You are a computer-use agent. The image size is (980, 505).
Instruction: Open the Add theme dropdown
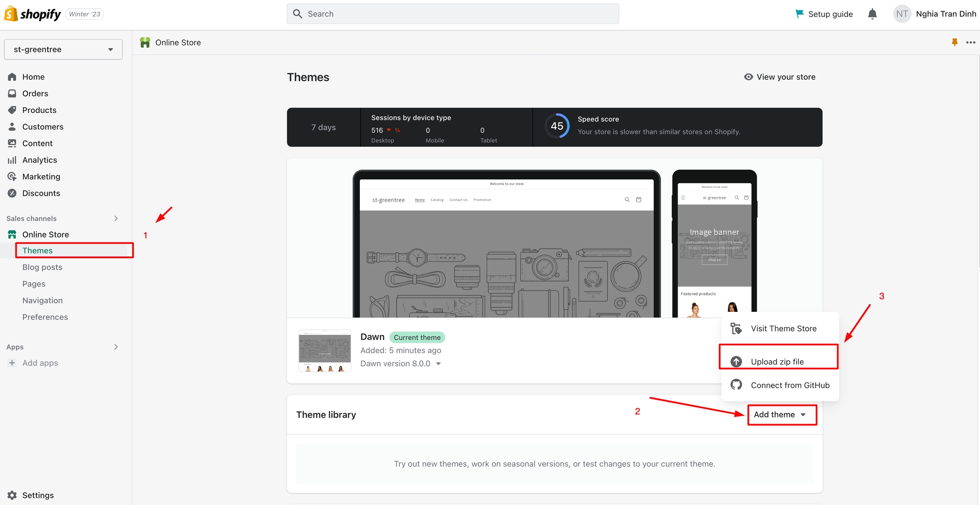click(781, 414)
